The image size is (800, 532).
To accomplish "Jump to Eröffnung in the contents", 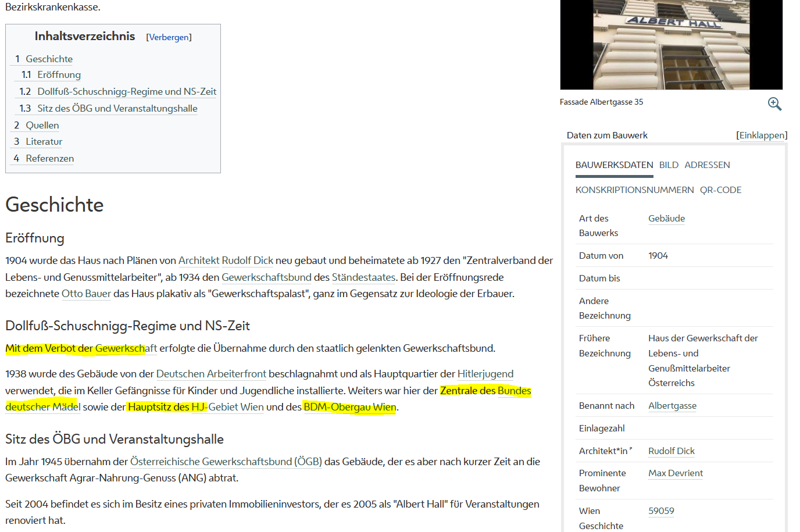I will pyautogui.click(x=59, y=75).
